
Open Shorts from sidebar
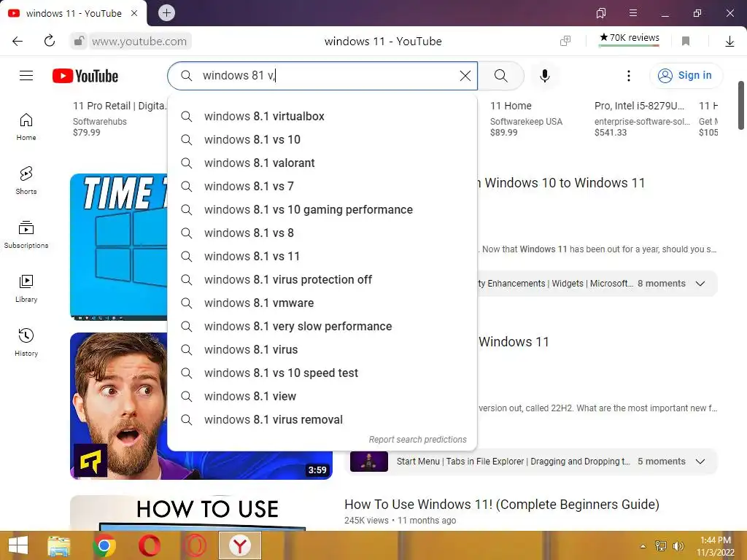(26, 181)
